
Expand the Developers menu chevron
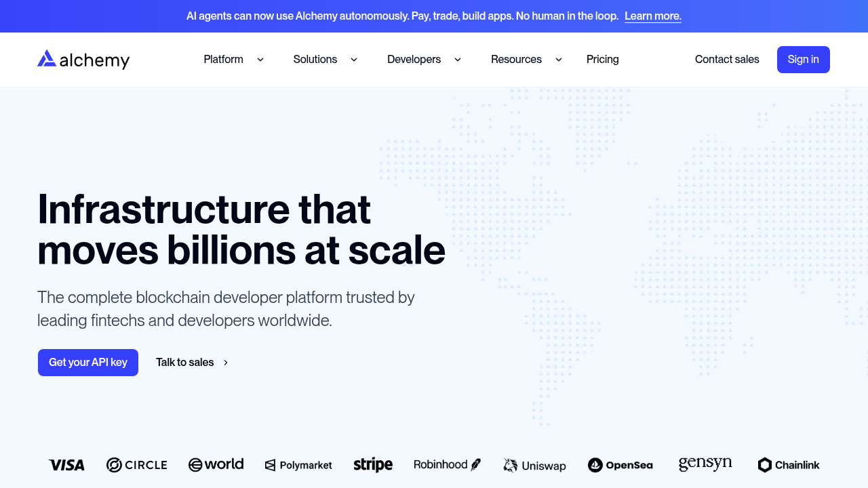pyautogui.click(x=458, y=60)
